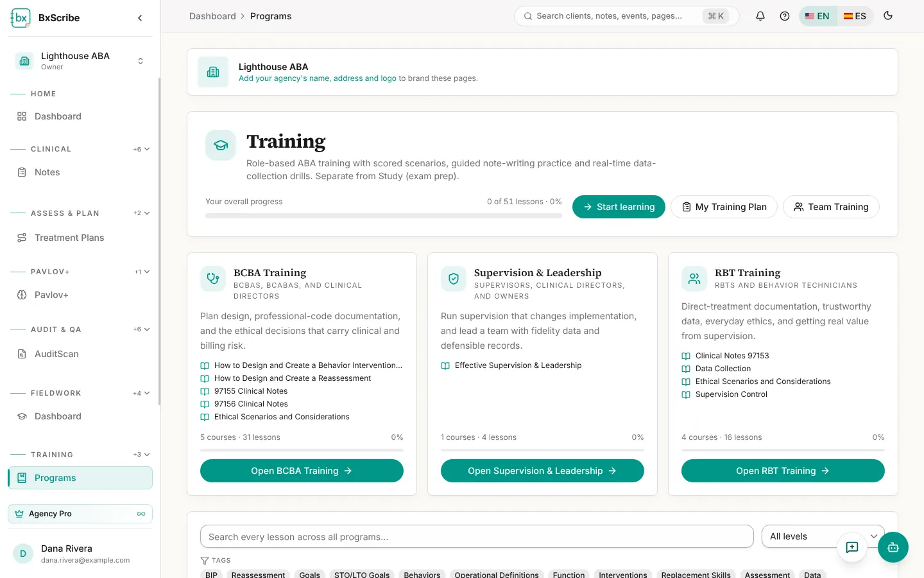Viewport: 924px width, 578px height.
Task: Open AuditScan in sidebar
Action: (80, 354)
